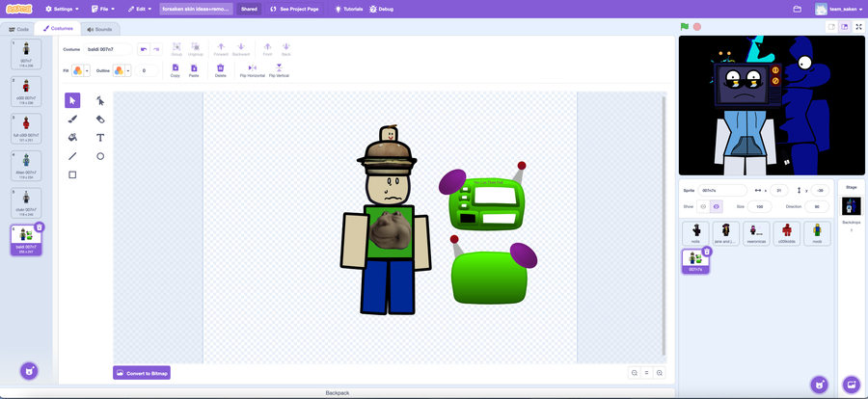The image size is (868, 399).
Task: Stop the project with red button
Action: tap(697, 27)
